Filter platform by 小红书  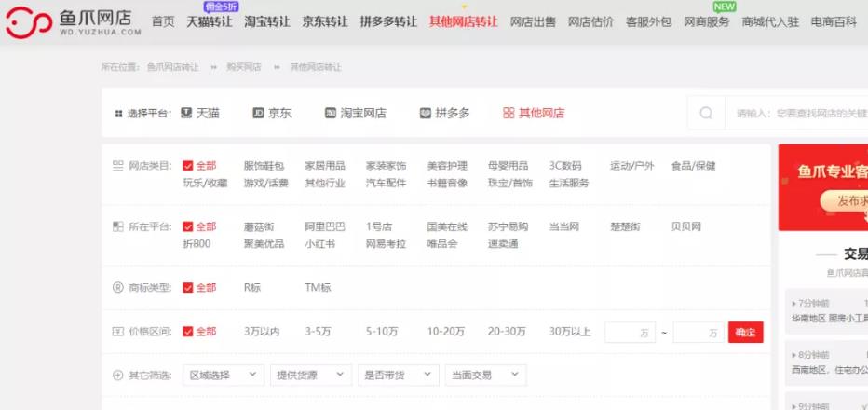pos(320,244)
